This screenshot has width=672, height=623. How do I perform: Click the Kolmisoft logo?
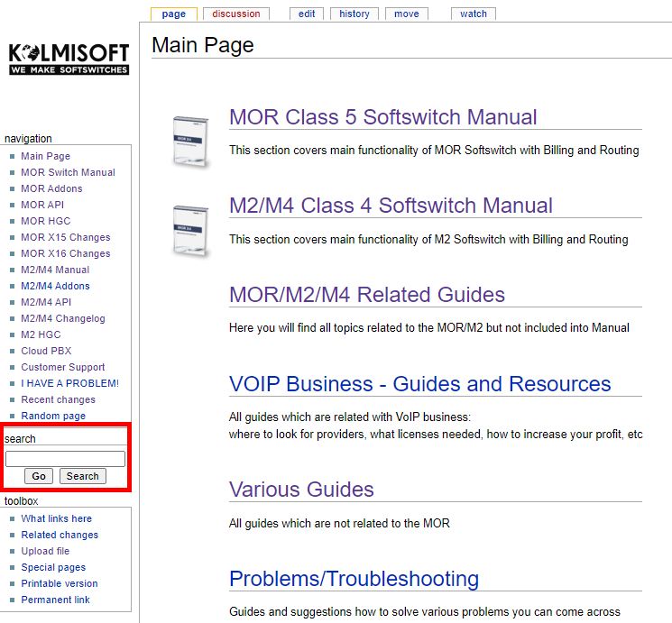click(x=69, y=60)
